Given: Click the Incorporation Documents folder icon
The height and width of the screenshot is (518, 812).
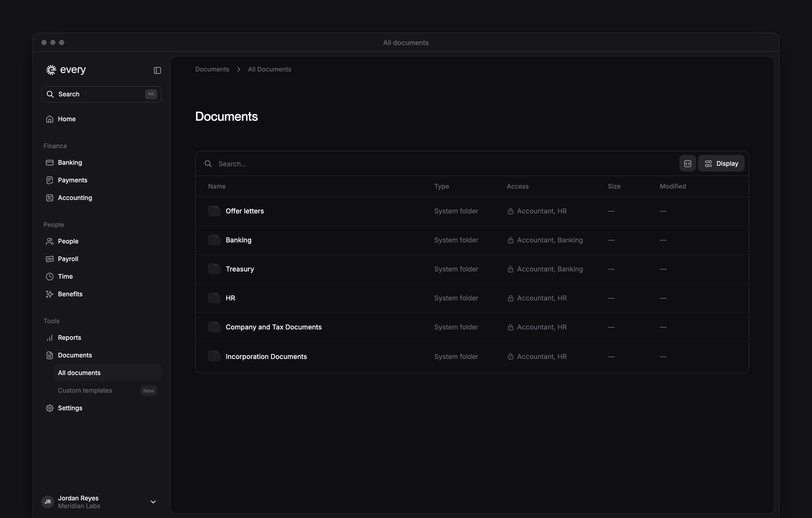Looking at the screenshot, I should click(x=214, y=356).
